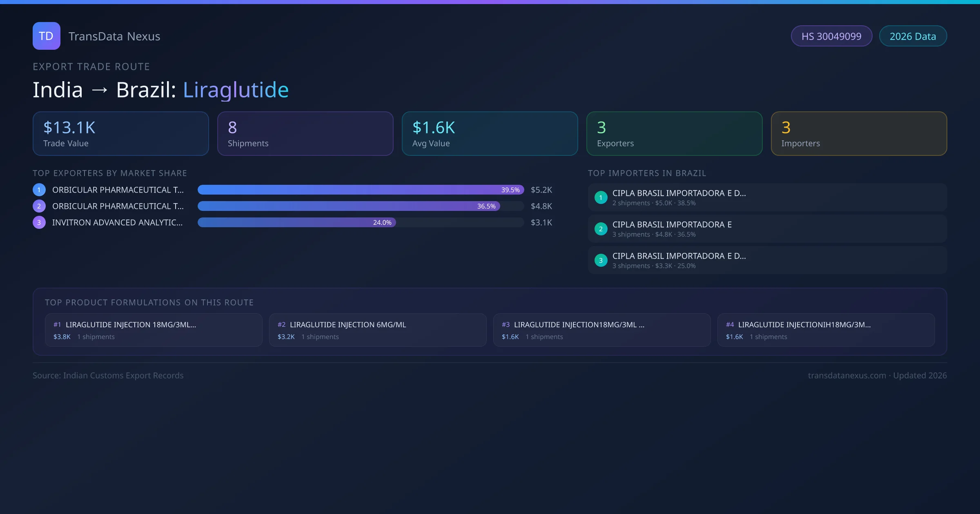980x514 pixels.
Task: Open #4 Liraglutide InjectionIH18MG/3M formulation card
Action: [826, 330]
